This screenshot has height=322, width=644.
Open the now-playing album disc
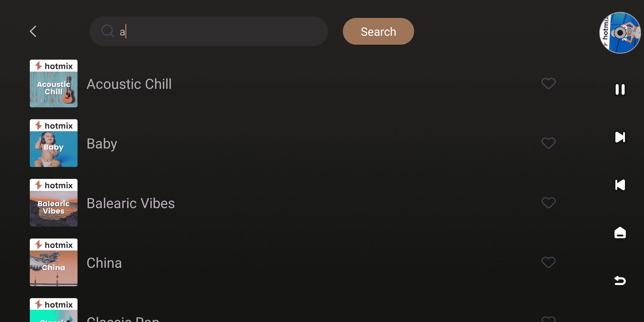pos(620,33)
